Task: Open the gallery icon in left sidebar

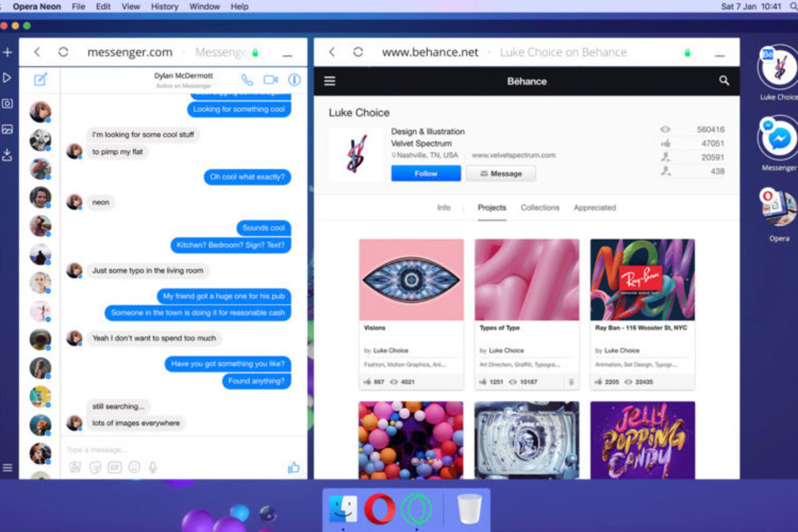Action: [7, 129]
